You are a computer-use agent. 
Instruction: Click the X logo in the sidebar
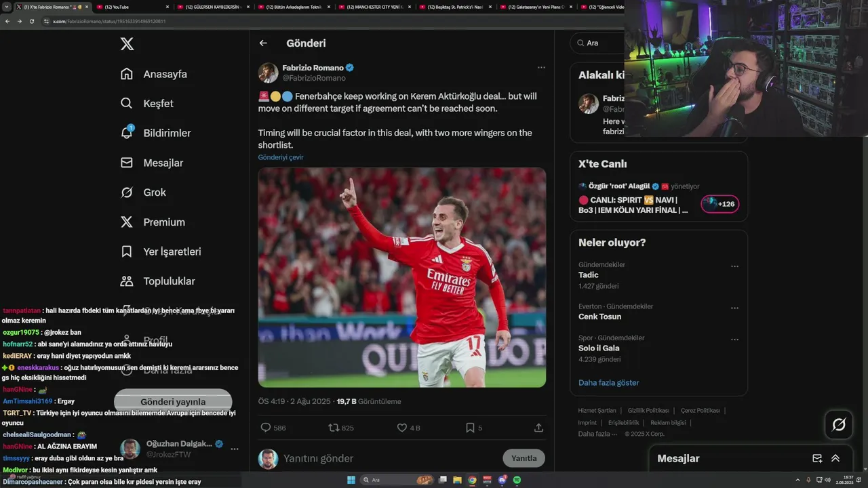tap(127, 44)
